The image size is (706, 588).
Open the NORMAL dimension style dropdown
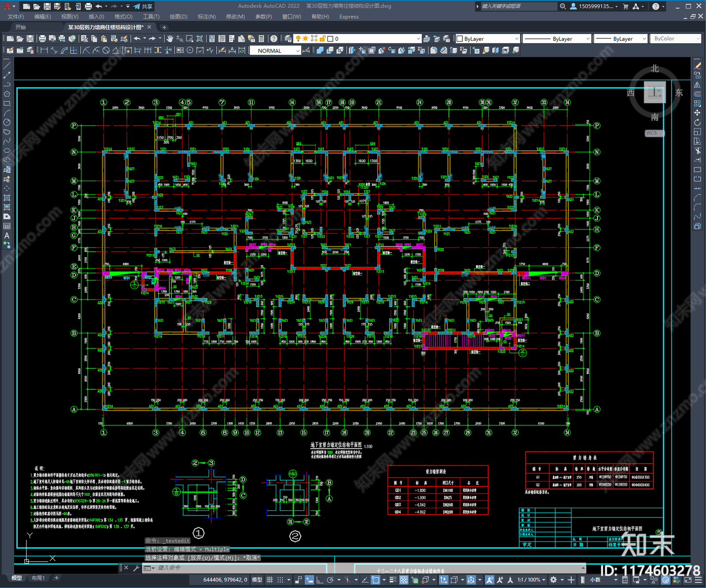[275, 51]
